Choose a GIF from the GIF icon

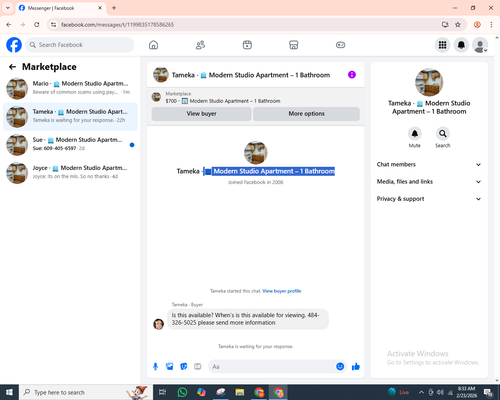coord(198,367)
